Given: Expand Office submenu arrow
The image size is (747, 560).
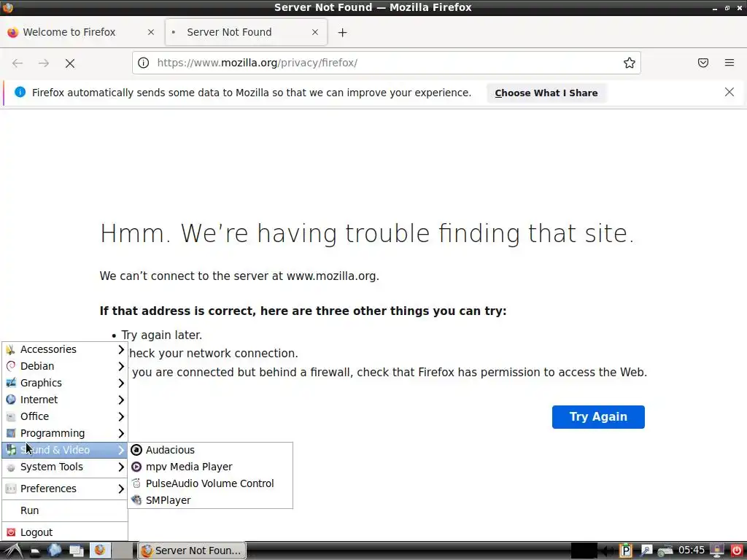Looking at the screenshot, I should (x=121, y=416).
